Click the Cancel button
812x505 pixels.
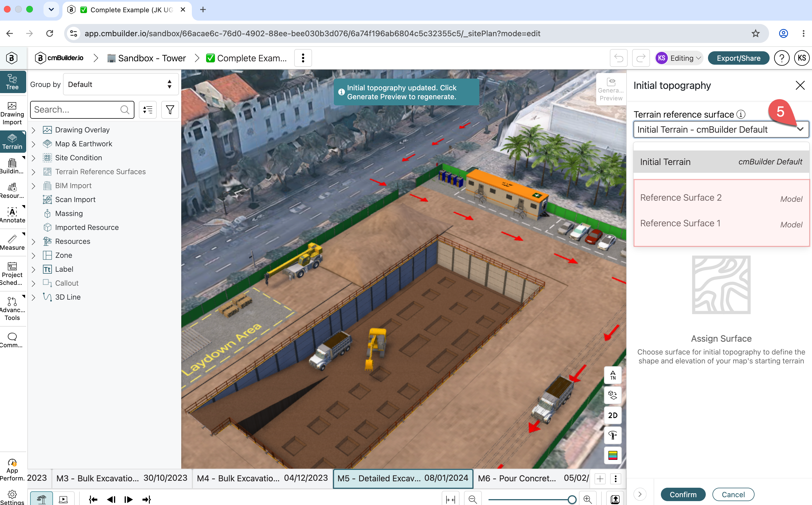coord(733,494)
